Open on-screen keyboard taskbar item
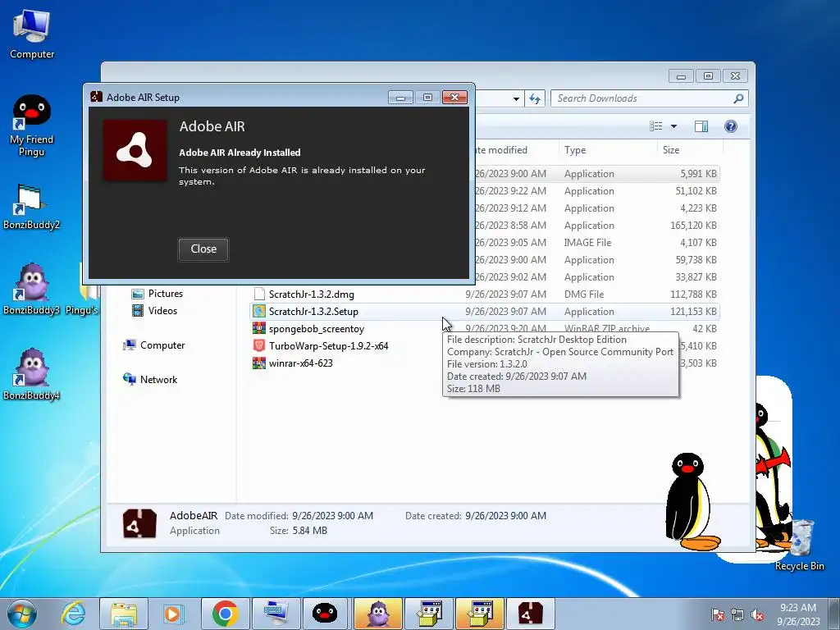 [x=276, y=614]
